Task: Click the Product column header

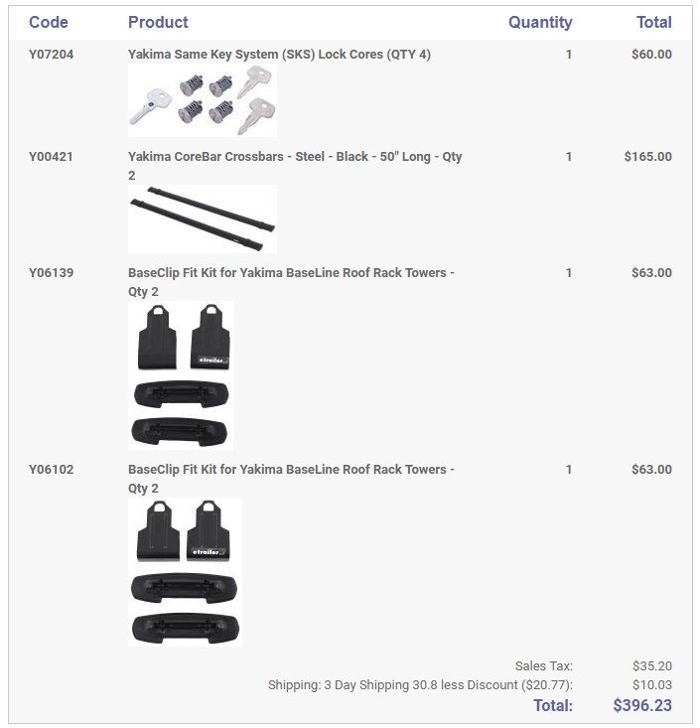Action: pos(158,22)
